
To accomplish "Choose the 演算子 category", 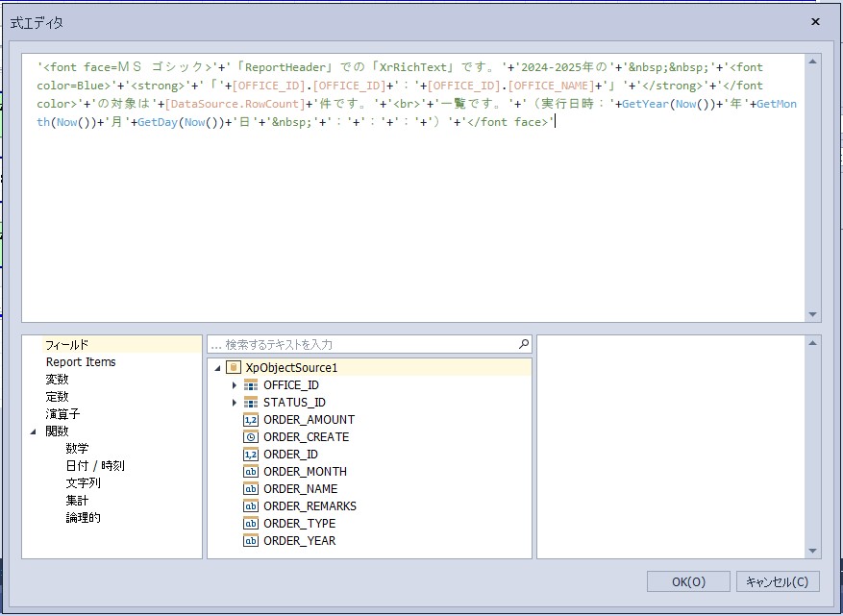I will (x=62, y=414).
